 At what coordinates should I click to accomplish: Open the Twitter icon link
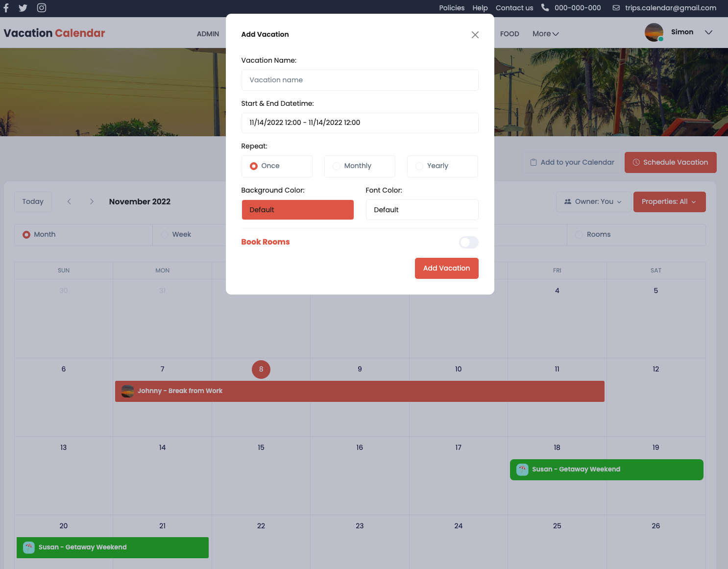pyautogui.click(x=23, y=8)
